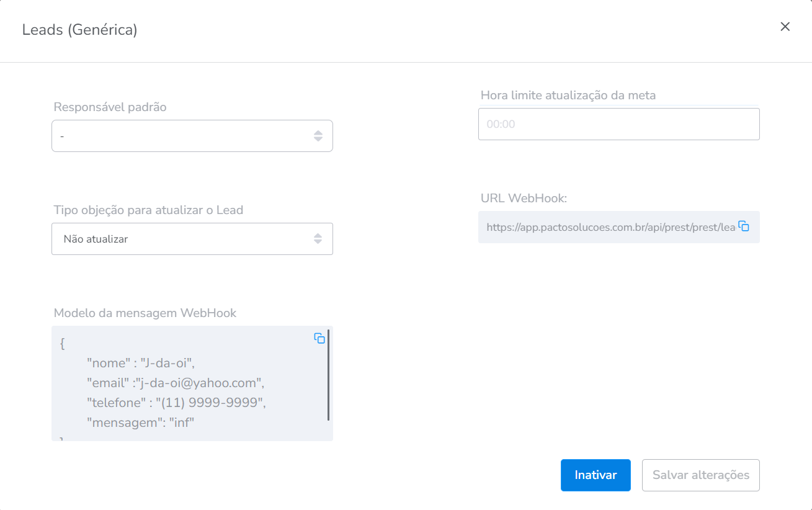Viewport: 812px width, 510px height.
Task: Click the arrows in Responsável padrão select
Action: [318, 136]
